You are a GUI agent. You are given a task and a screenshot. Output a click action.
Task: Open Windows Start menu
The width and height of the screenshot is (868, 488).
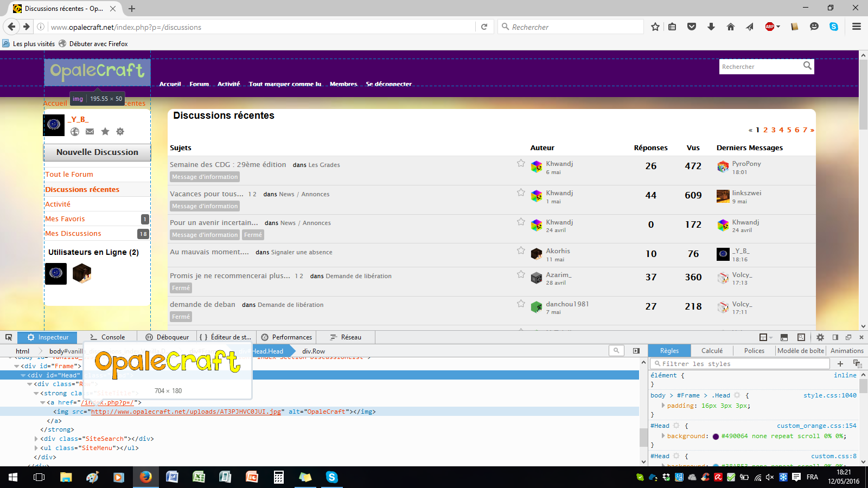pyautogui.click(x=13, y=477)
